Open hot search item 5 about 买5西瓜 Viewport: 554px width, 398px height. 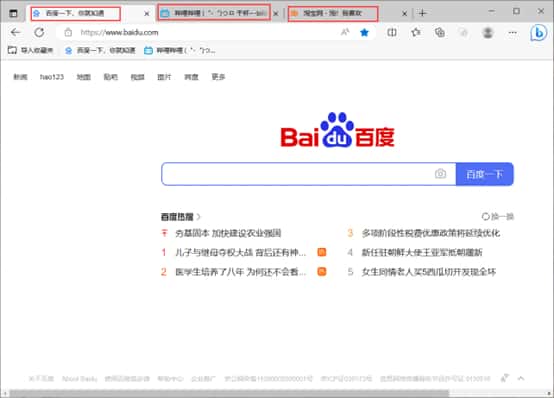429,271
